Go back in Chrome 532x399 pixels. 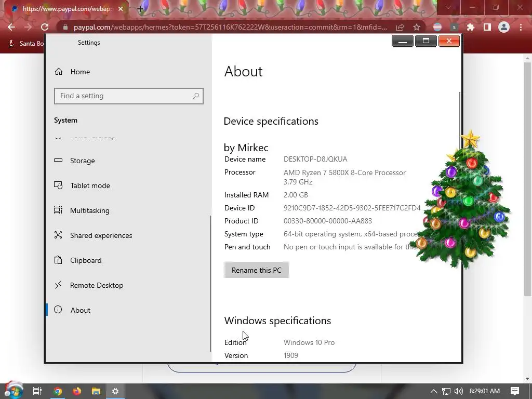pos(11,27)
